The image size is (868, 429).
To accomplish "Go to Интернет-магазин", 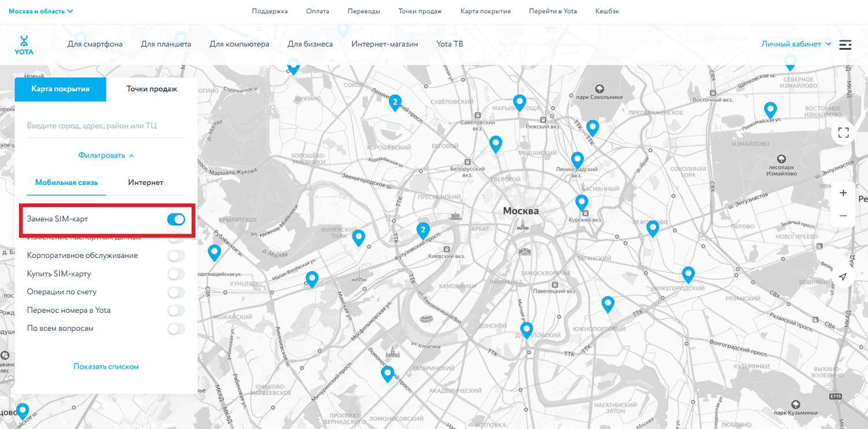I will (x=385, y=44).
